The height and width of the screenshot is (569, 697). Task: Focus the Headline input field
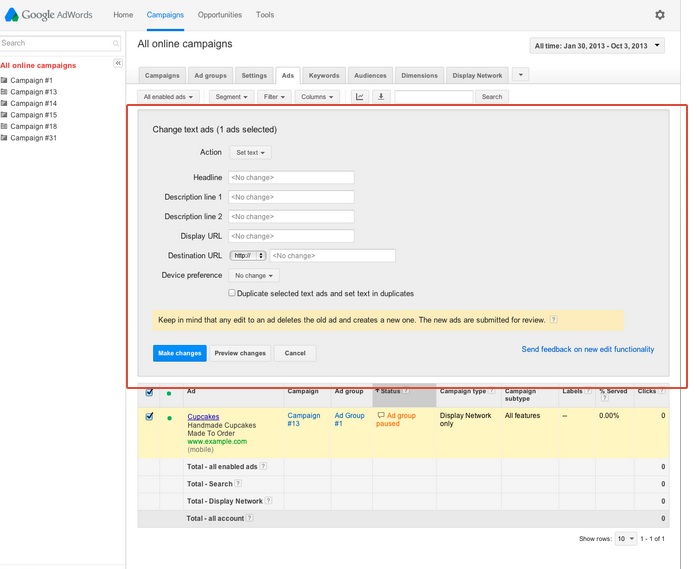point(291,177)
